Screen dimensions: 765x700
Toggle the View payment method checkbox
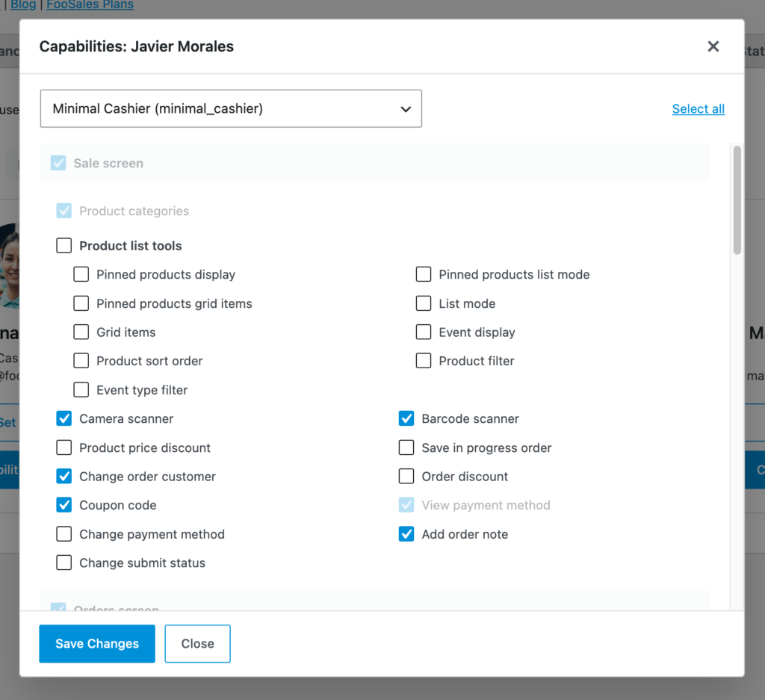[406, 505]
